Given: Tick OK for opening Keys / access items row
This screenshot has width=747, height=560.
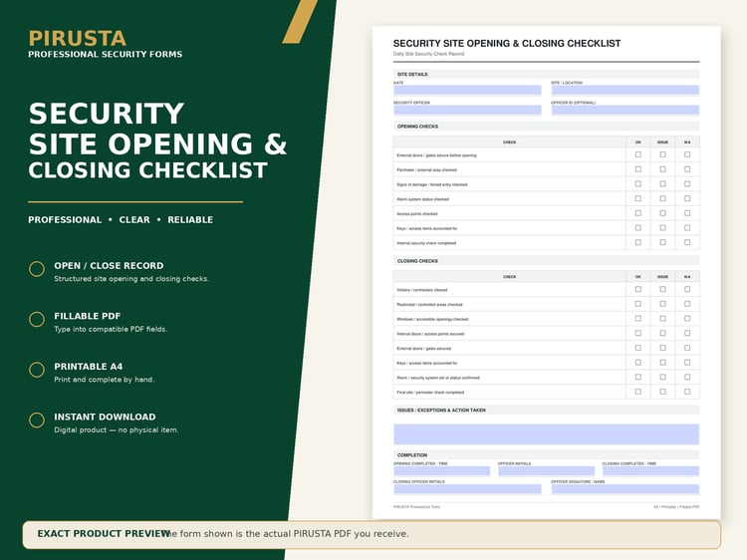Looking at the screenshot, I should tap(637, 228).
